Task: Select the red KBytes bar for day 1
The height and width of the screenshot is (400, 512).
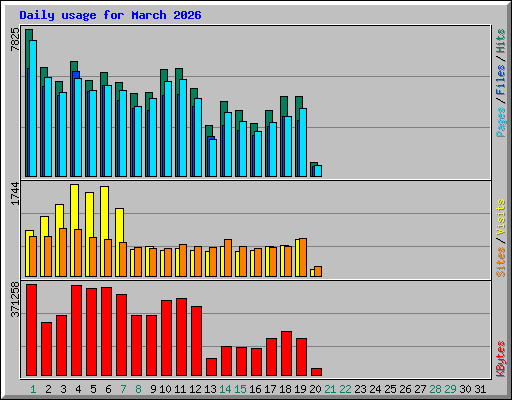Action: pyautogui.click(x=31, y=330)
